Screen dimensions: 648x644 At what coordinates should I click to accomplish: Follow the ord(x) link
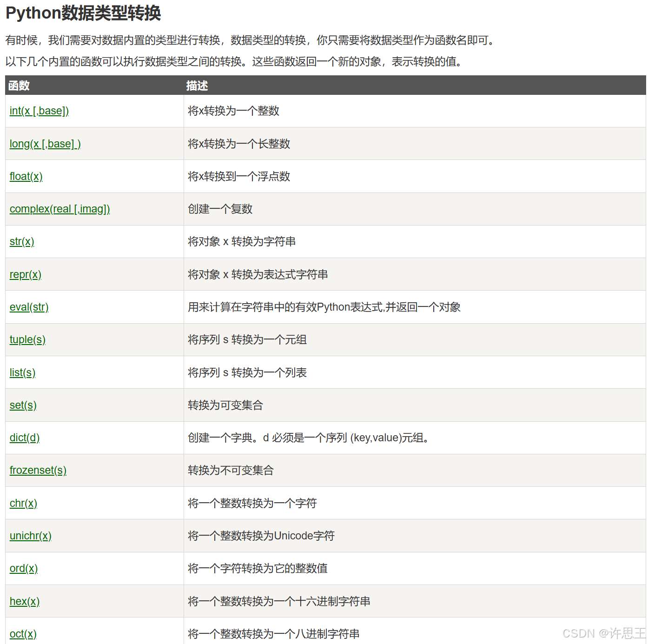[23, 568]
